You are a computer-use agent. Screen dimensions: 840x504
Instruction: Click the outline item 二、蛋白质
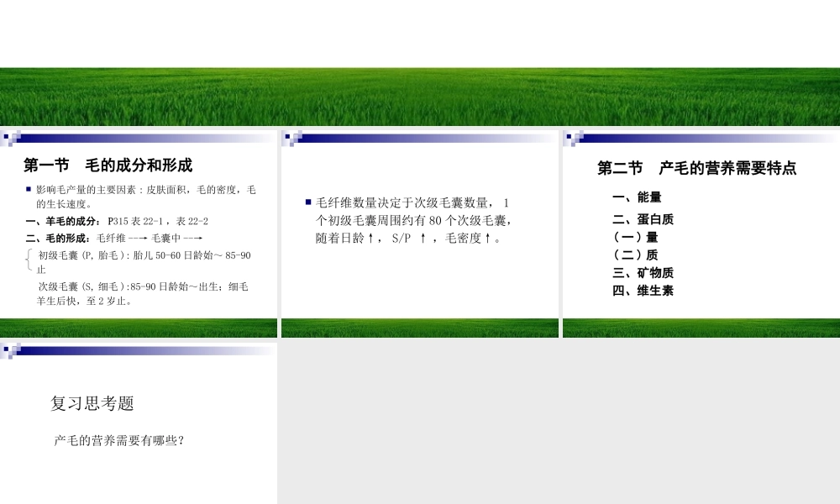click(643, 219)
